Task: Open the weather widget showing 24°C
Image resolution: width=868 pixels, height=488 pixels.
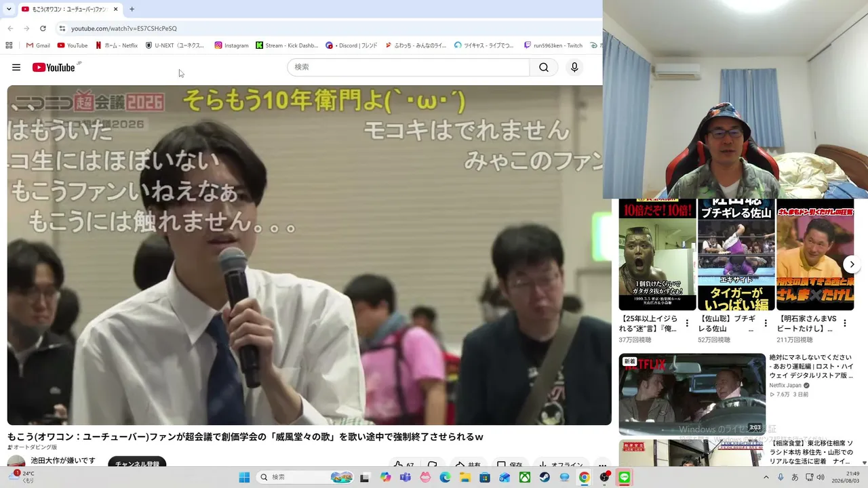Action: coord(23,476)
